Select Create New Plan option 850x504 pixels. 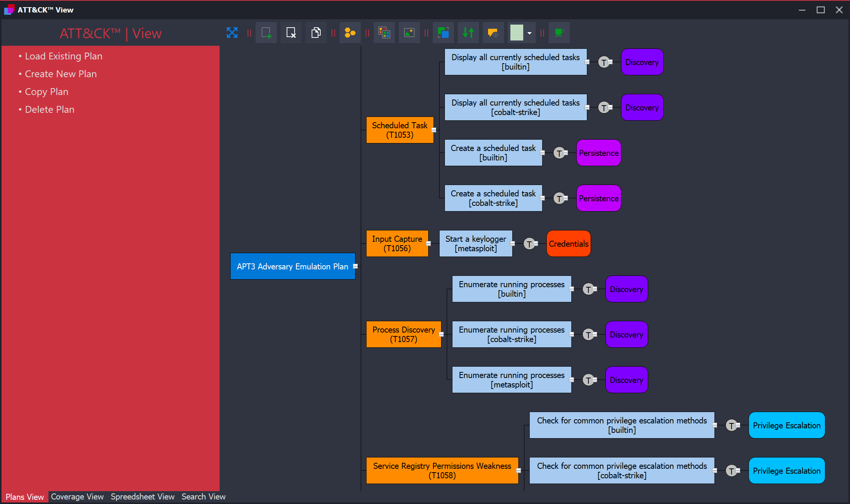coord(61,74)
